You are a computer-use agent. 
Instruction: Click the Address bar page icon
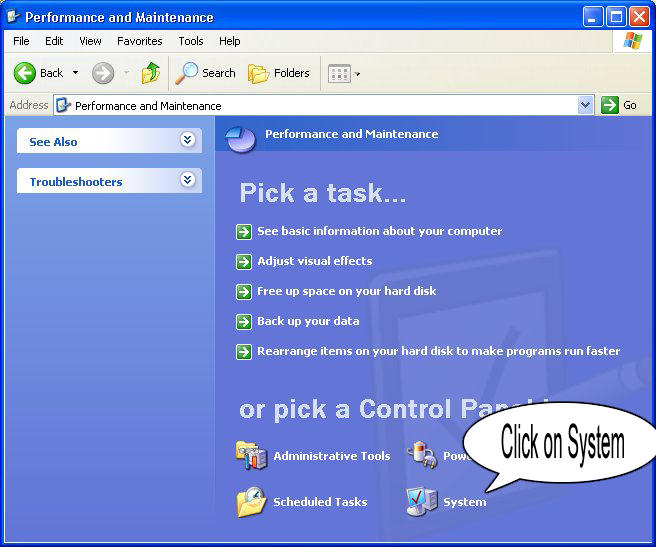[63, 105]
